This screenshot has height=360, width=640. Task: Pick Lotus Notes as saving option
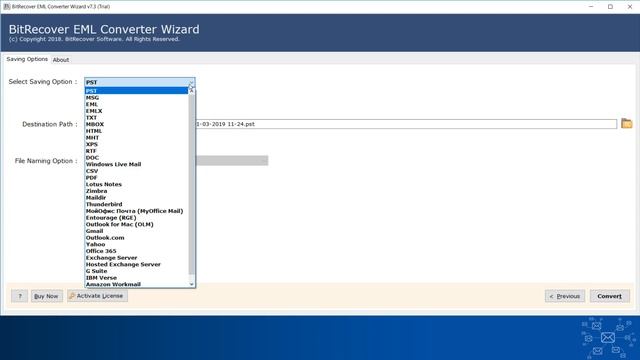[x=136, y=184]
